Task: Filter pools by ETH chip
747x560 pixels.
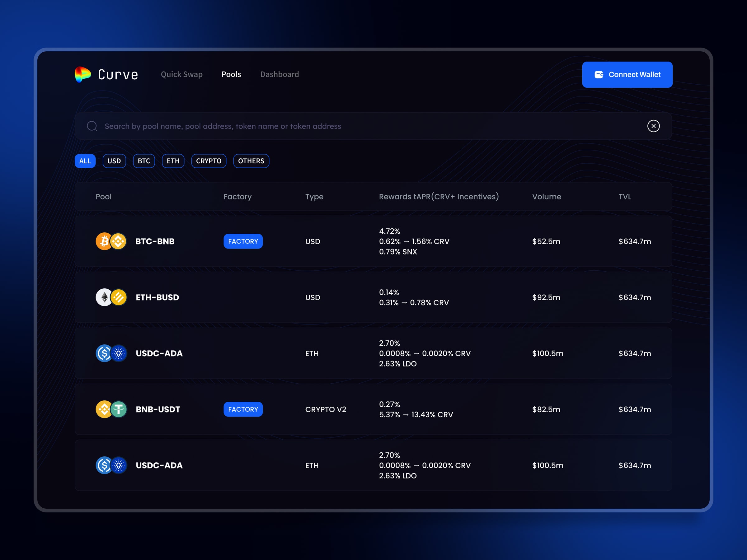Action: pos(173,161)
